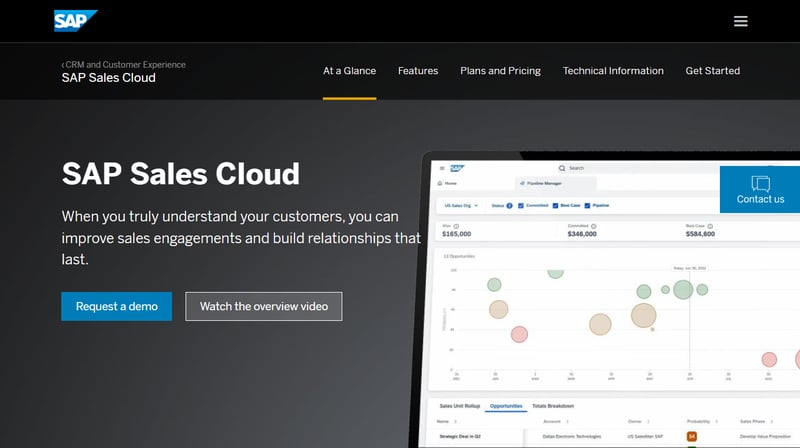Click the $165,000 Won value
This screenshot has width=800, height=448.
click(457, 234)
